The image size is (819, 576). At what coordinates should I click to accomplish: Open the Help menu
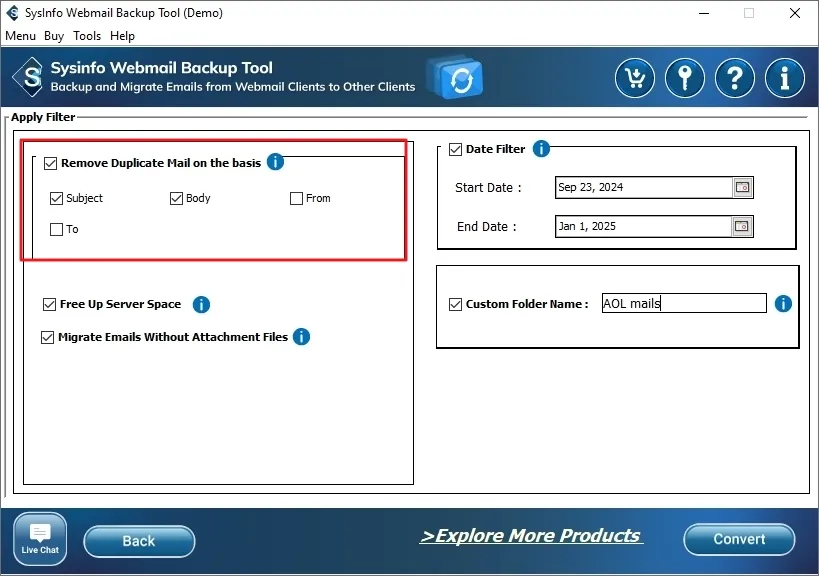tap(122, 36)
